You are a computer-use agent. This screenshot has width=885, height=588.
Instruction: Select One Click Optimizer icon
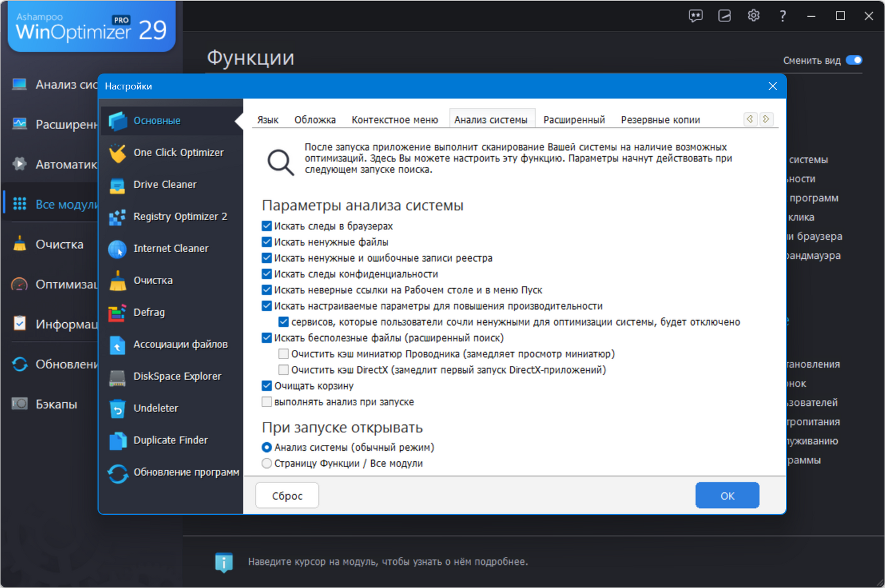point(118,153)
